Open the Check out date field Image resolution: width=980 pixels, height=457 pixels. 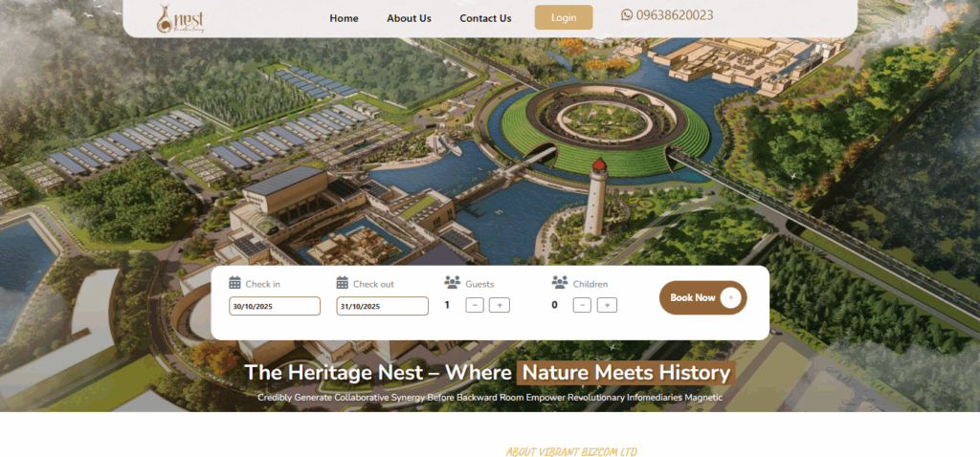pyautogui.click(x=382, y=306)
